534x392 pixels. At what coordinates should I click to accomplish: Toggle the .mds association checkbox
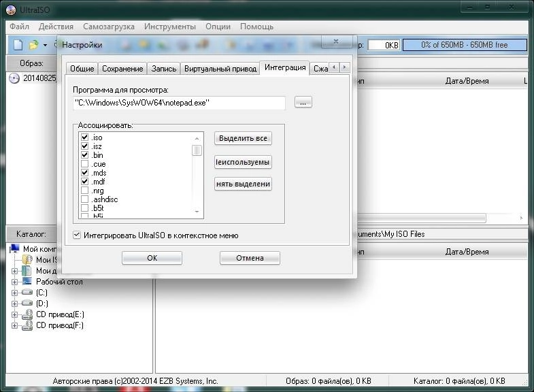point(84,173)
